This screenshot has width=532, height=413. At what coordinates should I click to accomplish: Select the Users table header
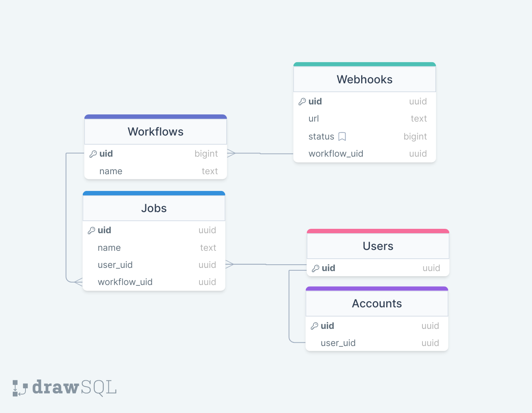[378, 246]
